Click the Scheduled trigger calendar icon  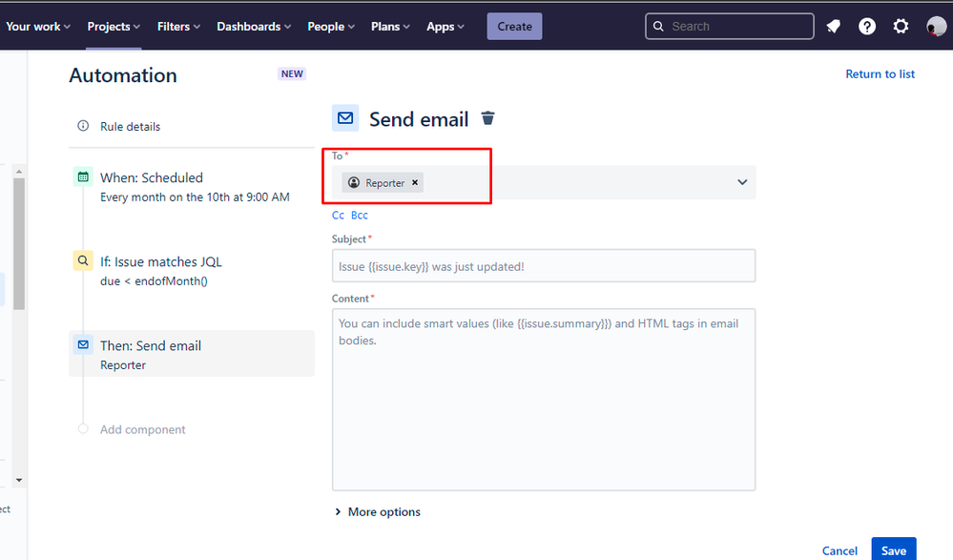click(83, 176)
